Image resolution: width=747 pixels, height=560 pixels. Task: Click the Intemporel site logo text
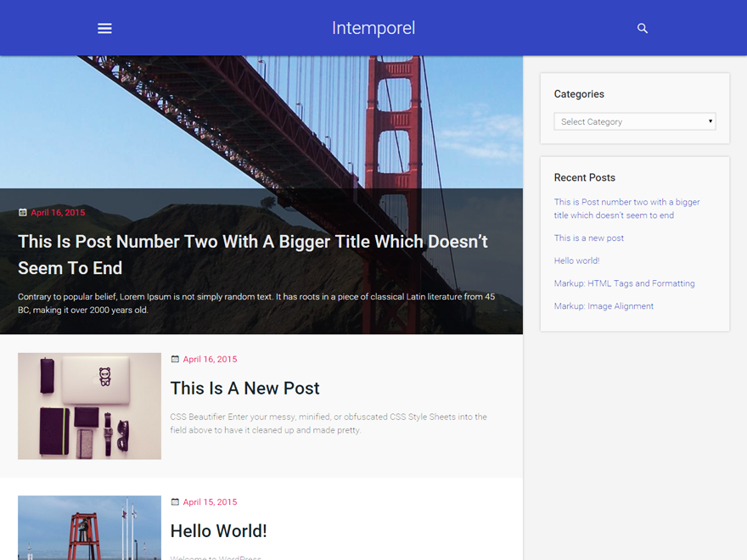coord(373,28)
